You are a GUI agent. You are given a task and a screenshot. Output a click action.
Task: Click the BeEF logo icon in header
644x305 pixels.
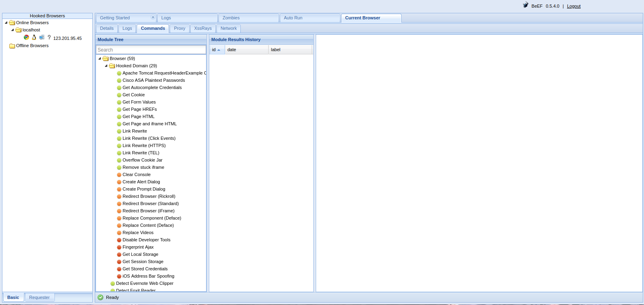pyautogui.click(x=525, y=5)
